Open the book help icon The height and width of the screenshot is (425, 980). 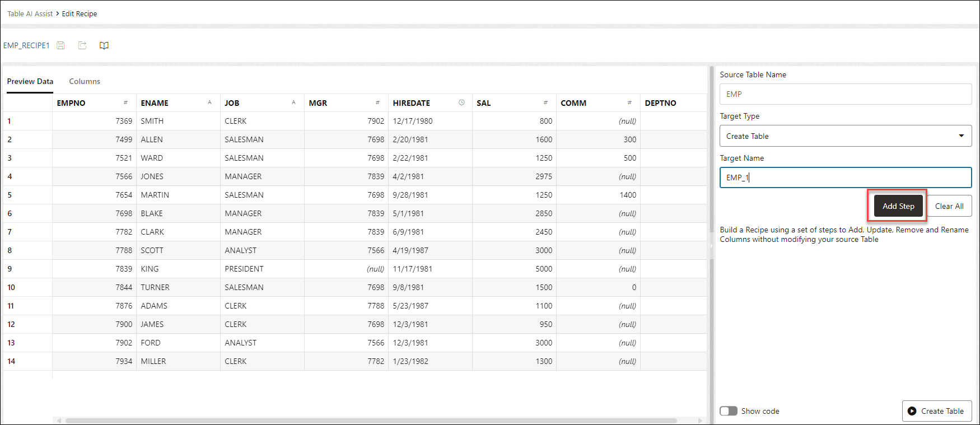point(104,45)
